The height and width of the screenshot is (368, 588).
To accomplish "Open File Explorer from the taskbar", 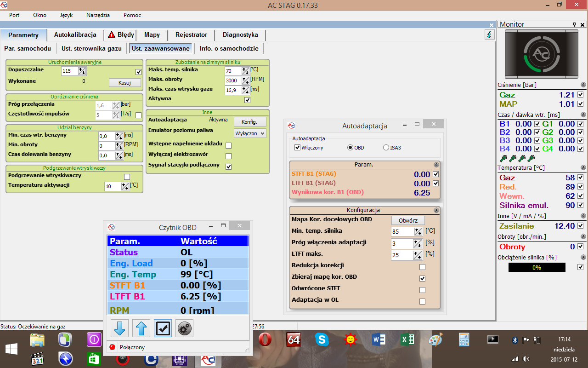I will (37, 340).
